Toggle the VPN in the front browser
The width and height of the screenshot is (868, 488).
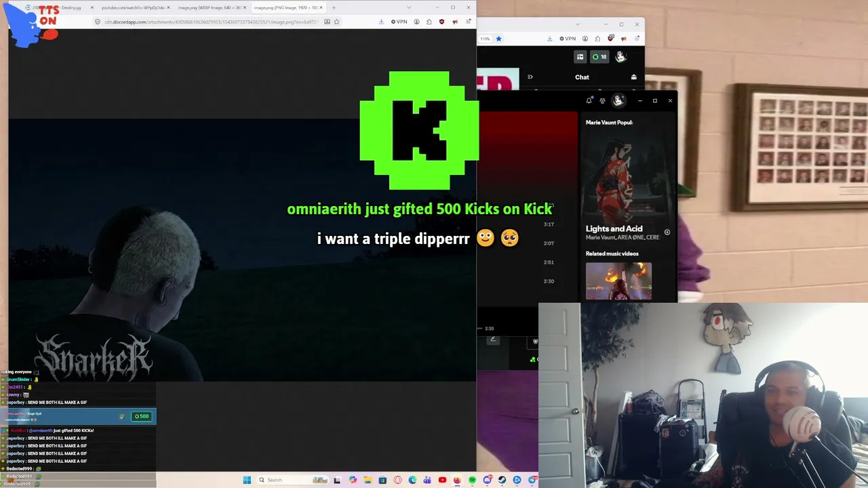pos(399,22)
